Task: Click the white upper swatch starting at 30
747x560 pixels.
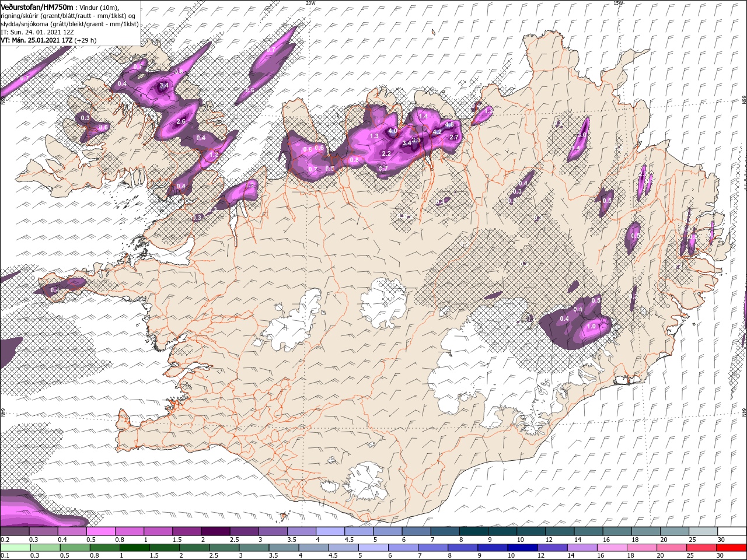Action: (x=732, y=531)
